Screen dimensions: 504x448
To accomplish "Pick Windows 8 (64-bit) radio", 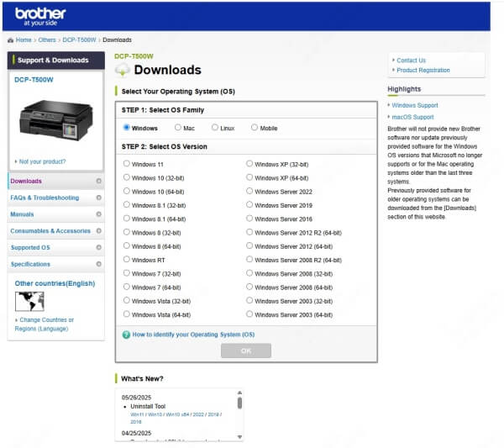I will [x=127, y=245].
